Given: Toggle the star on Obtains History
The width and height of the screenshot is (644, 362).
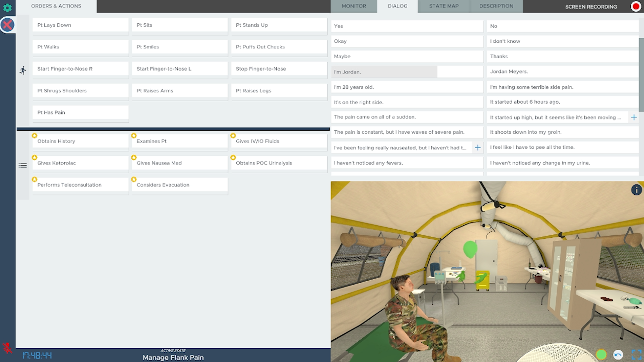Looking at the screenshot, I should [35, 136].
